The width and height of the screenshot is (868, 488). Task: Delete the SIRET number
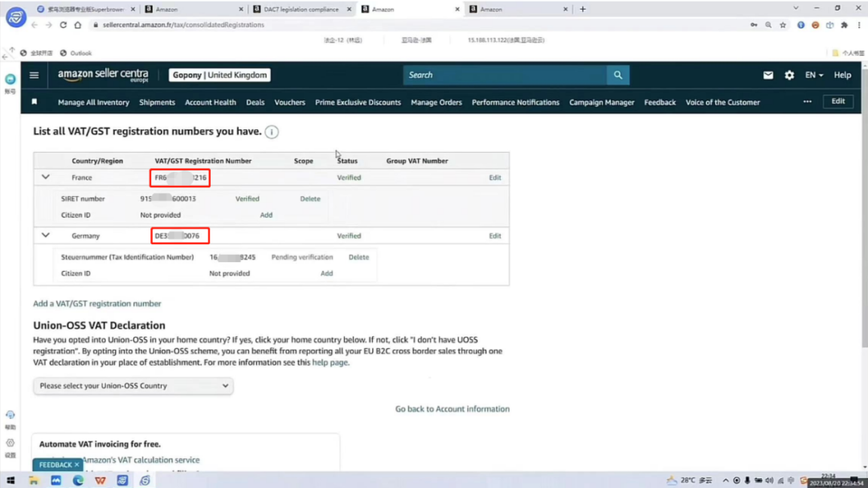pos(310,199)
